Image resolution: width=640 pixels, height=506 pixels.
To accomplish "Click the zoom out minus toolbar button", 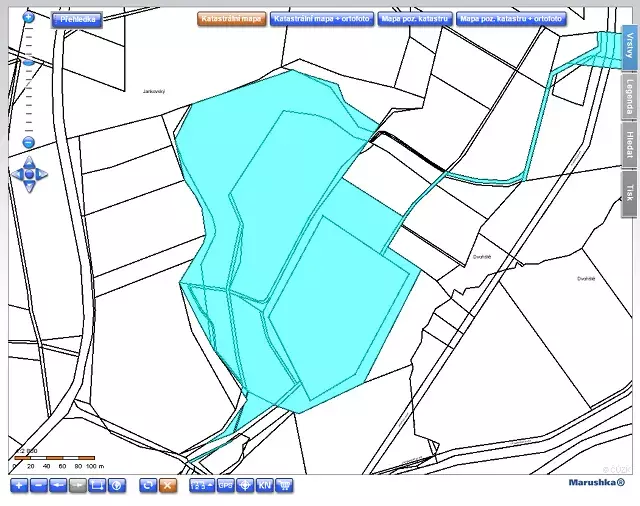I will (x=38, y=485).
